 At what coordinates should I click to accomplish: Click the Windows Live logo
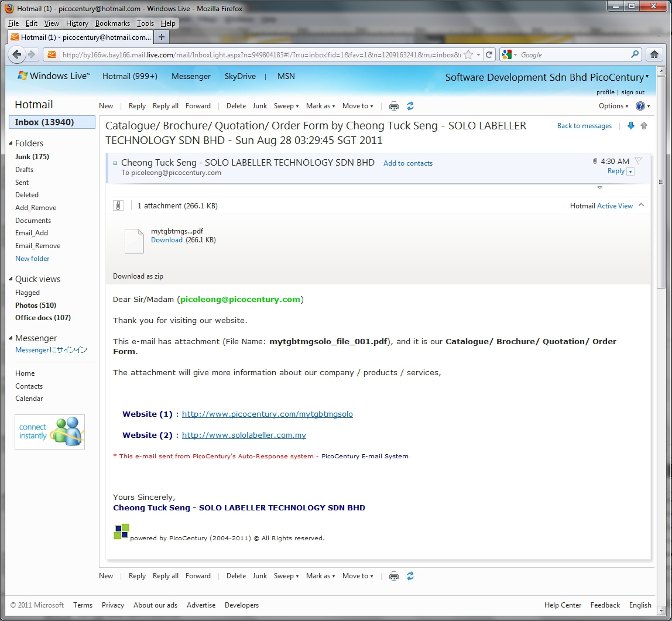point(54,76)
